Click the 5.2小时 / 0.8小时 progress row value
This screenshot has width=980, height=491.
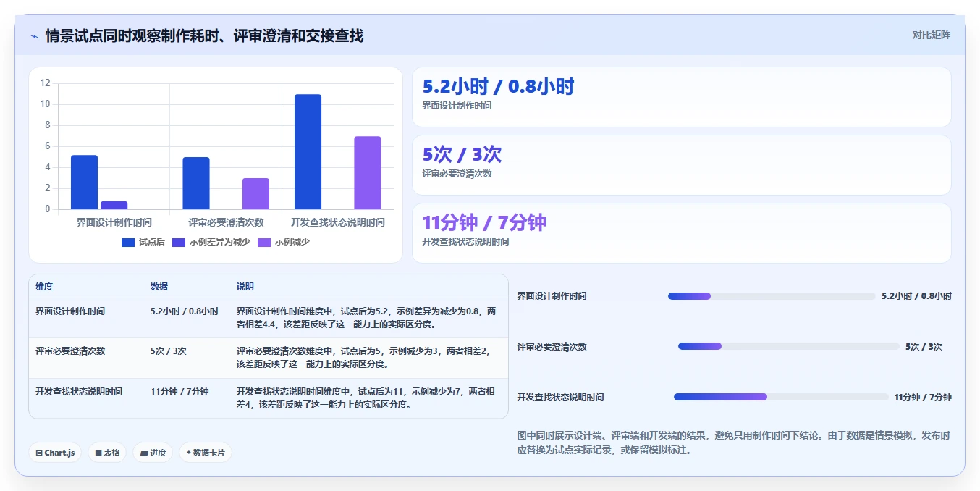pyautogui.click(x=916, y=296)
